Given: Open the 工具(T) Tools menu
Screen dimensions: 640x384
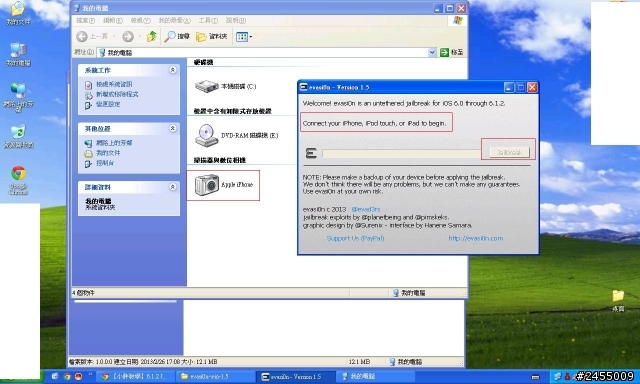Looking at the screenshot, I should [x=208, y=20].
